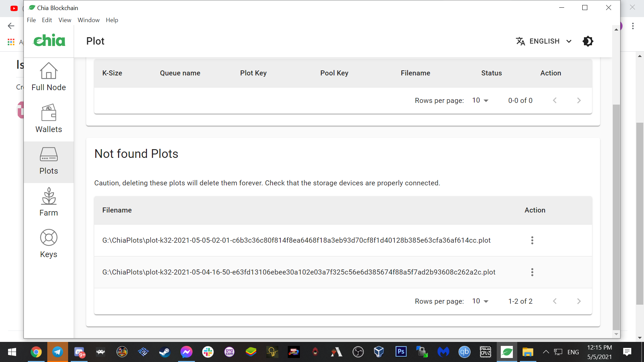The width and height of the screenshot is (644, 362).
Task: Open the Edit menu
Action: point(47,20)
